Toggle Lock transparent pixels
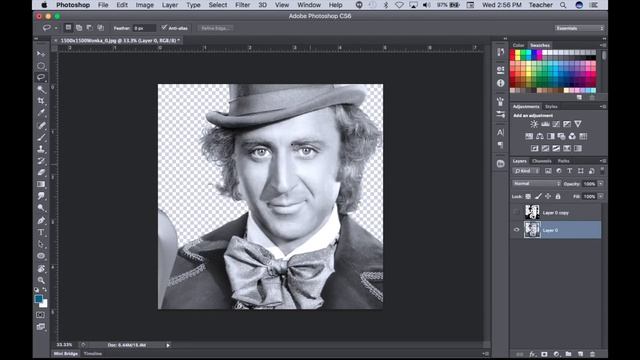640x360 pixels. 528,196
